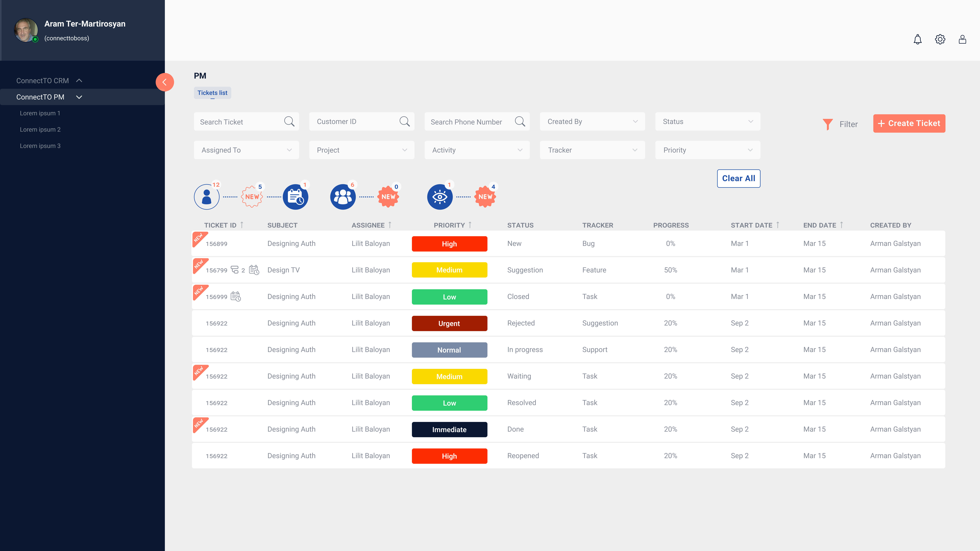Click Rejected status cell
The width and height of the screenshot is (980, 551).
pos(521,323)
